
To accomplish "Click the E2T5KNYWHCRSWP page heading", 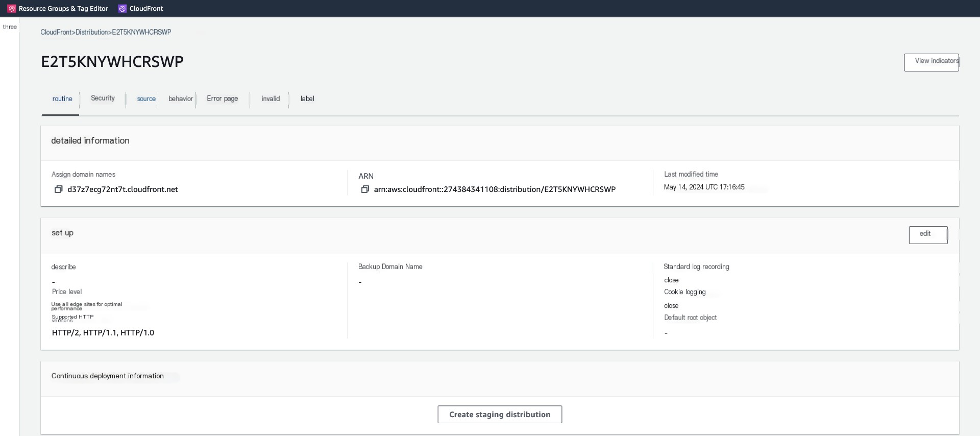I will tap(112, 62).
